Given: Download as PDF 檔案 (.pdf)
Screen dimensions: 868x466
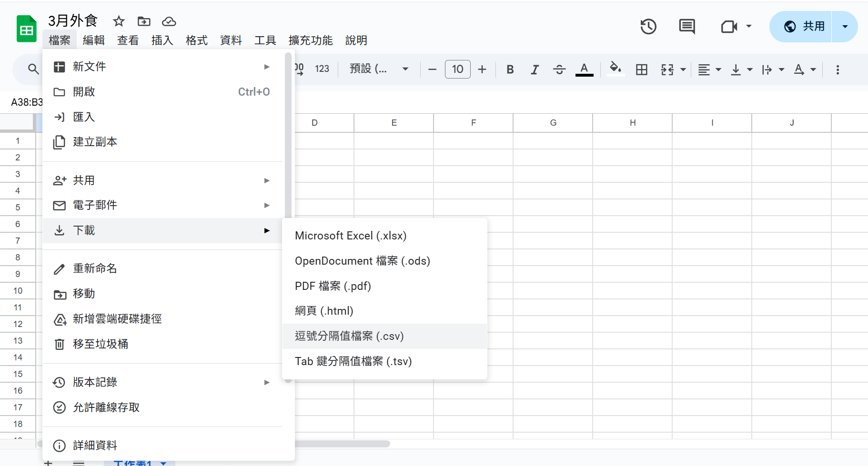Looking at the screenshot, I should click(x=385, y=286).
